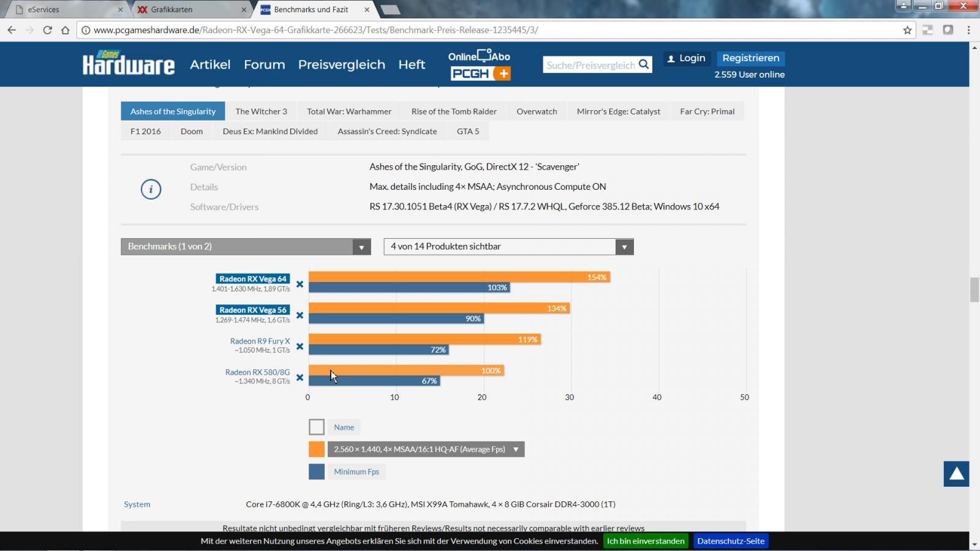Switch to Assassin's Creed: Syndicate tab
980x551 pixels.
tap(387, 131)
